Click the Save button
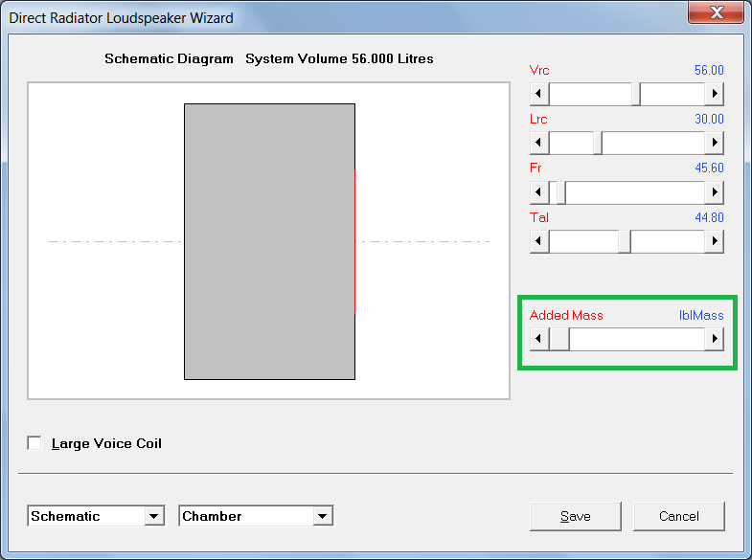752x560 pixels. (576, 516)
